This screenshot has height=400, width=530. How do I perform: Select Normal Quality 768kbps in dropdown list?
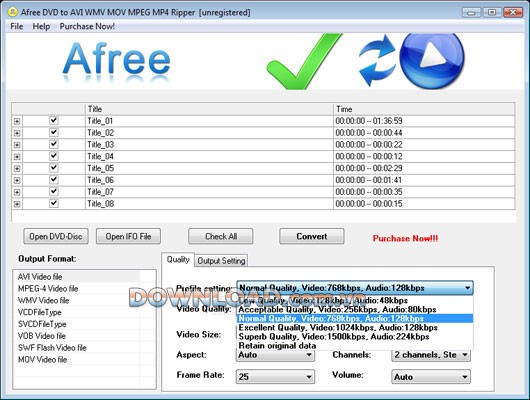[x=355, y=319]
